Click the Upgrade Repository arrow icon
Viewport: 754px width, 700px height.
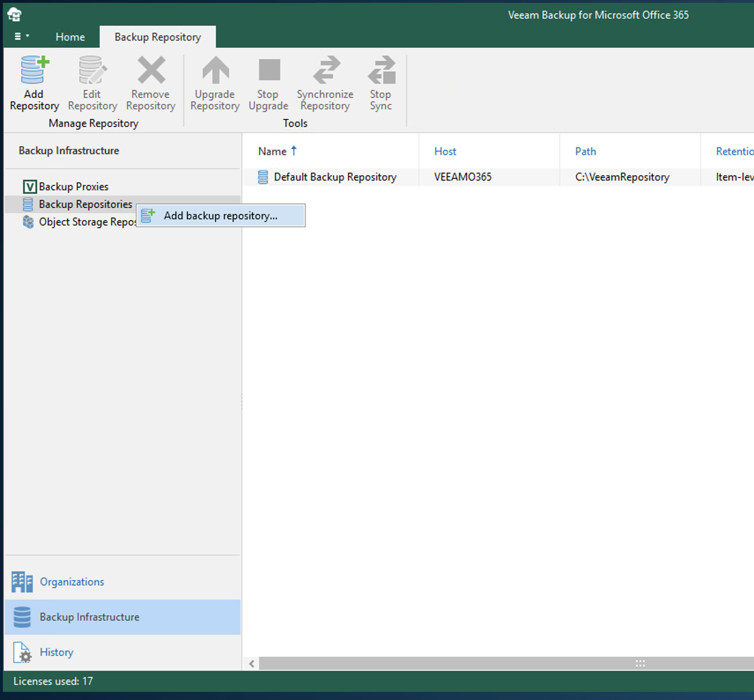click(x=215, y=70)
